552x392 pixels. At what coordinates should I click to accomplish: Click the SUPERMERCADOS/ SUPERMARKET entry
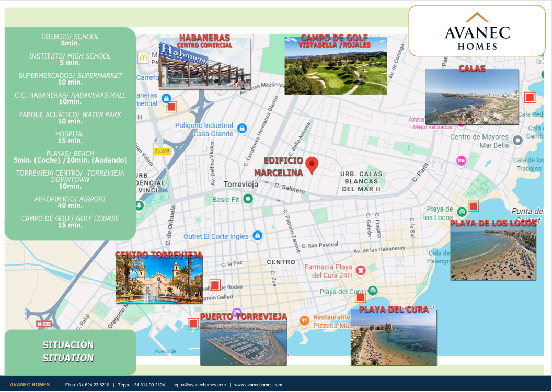[x=70, y=78]
